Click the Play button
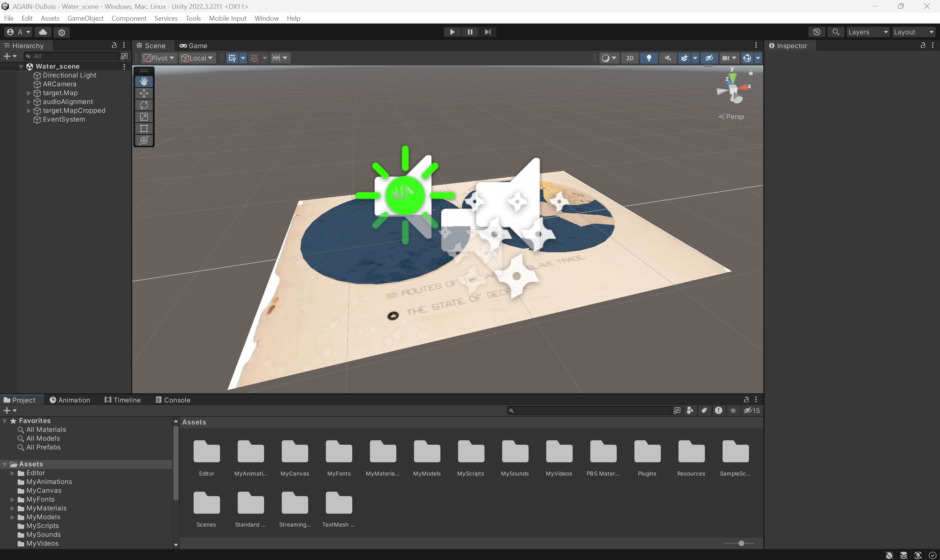 (x=452, y=32)
